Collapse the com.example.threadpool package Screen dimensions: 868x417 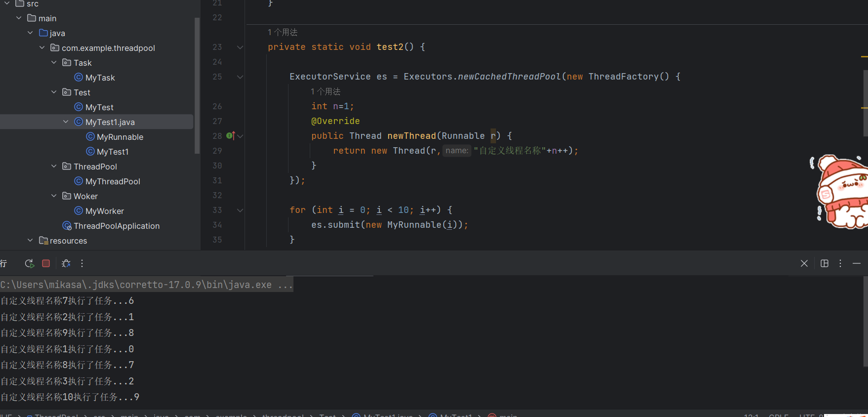coord(42,48)
